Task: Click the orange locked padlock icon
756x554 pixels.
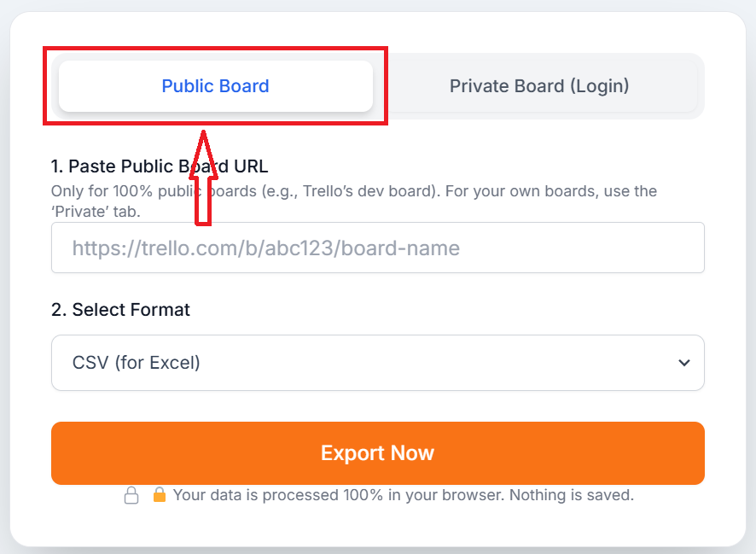Action: 158,495
